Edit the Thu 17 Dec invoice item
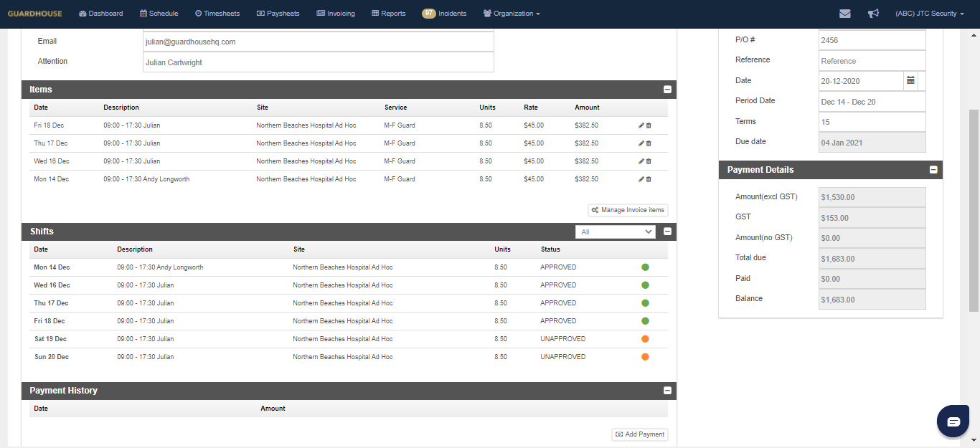The height and width of the screenshot is (448, 980). 641,143
